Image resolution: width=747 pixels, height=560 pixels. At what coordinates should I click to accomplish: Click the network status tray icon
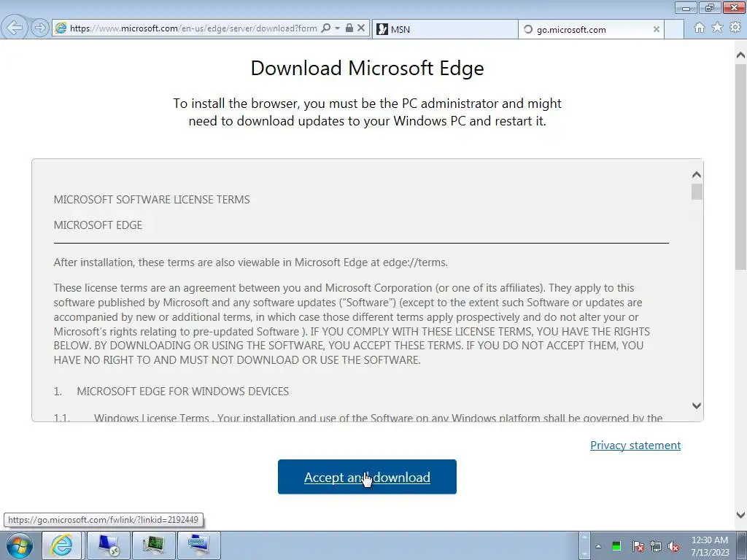(656, 546)
